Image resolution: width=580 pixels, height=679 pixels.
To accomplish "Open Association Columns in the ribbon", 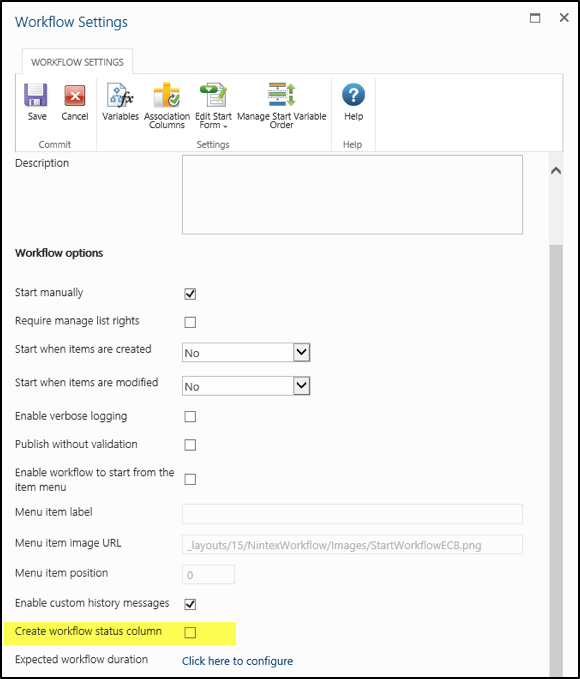I will [x=167, y=95].
